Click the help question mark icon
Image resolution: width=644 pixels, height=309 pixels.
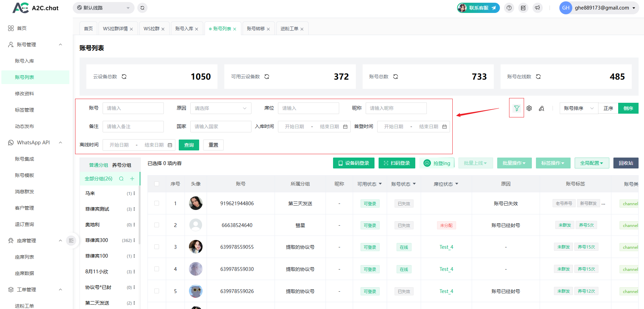(509, 8)
